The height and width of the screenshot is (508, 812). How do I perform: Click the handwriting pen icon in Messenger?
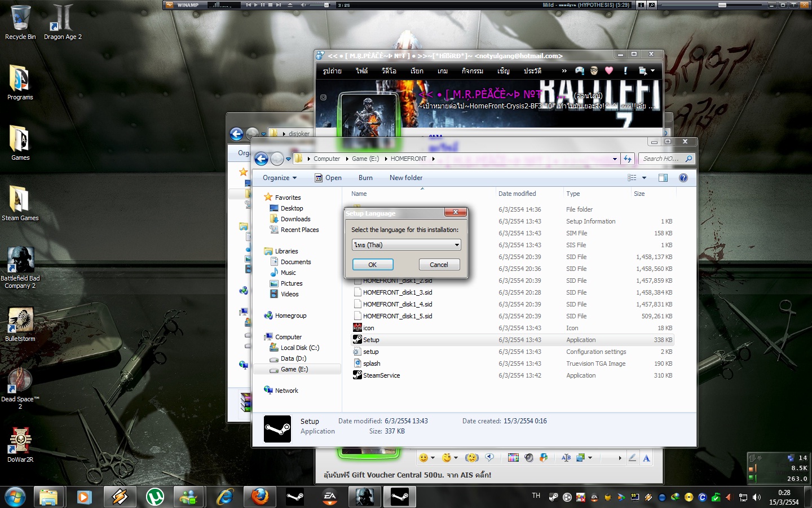pyautogui.click(x=632, y=458)
